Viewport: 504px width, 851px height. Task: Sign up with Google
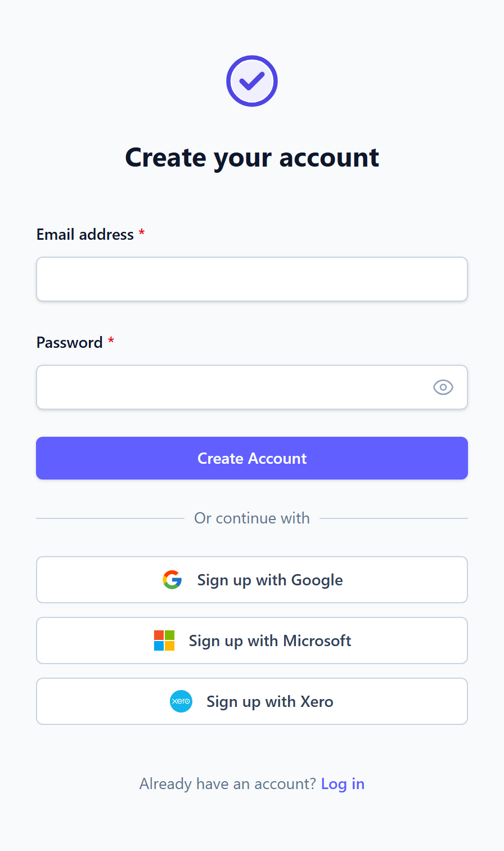coord(251,580)
